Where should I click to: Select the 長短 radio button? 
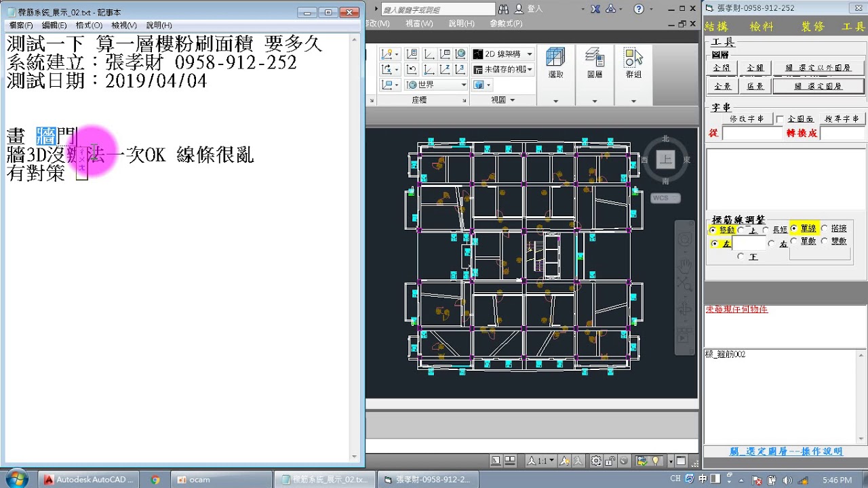[x=766, y=230]
